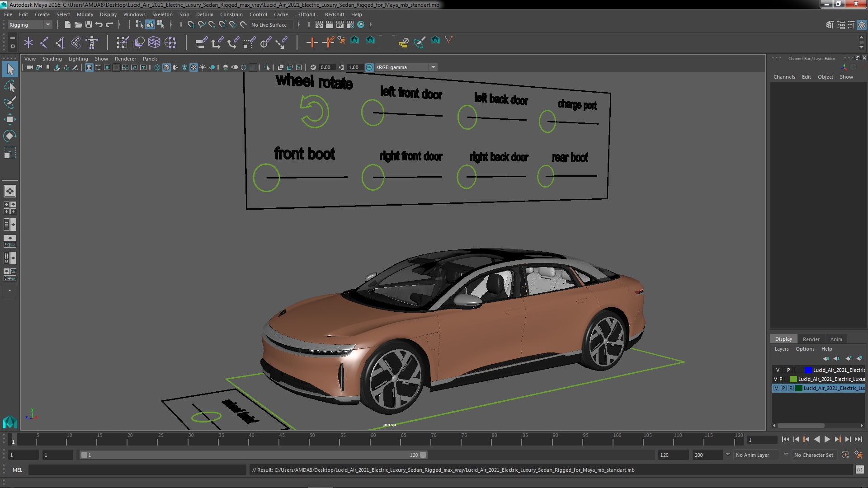
Task: Switch to the Render layer tab
Action: point(811,339)
